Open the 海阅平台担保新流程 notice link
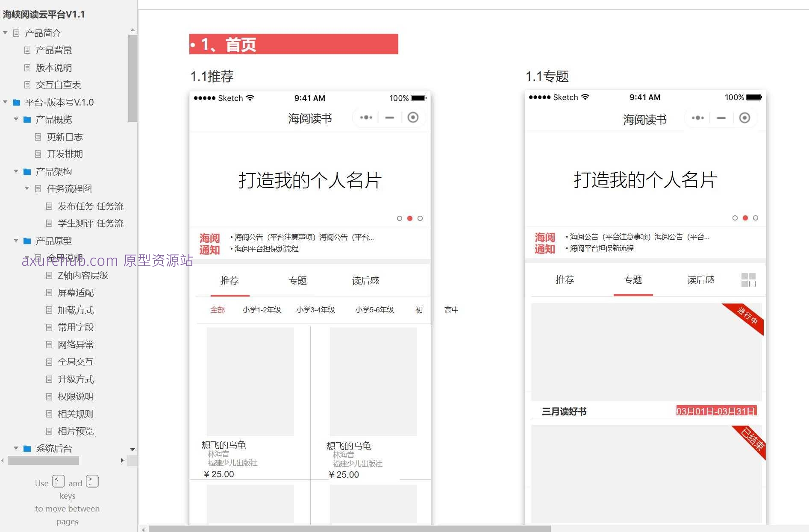 pyautogui.click(x=266, y=248)
